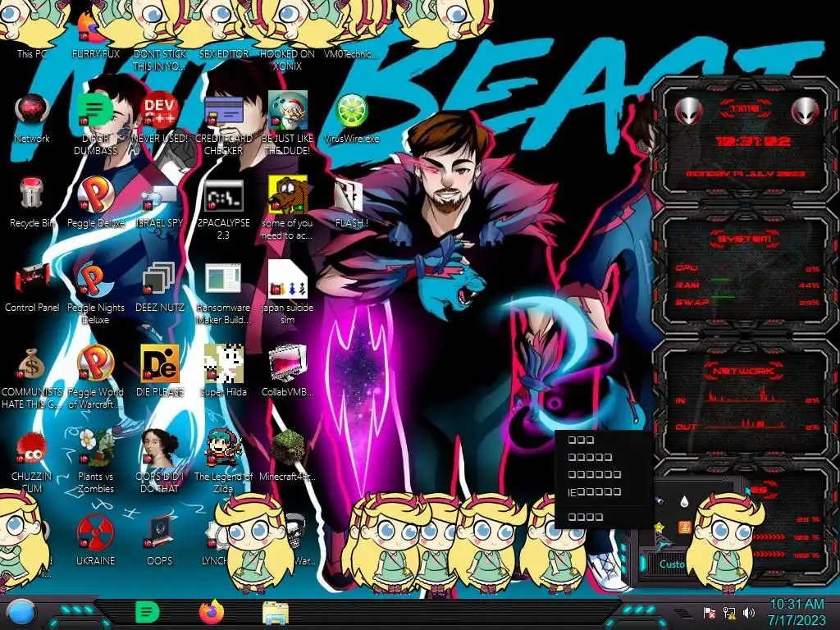
Task: Click the yellow star tray icon
Action: (x=660, y=527)
